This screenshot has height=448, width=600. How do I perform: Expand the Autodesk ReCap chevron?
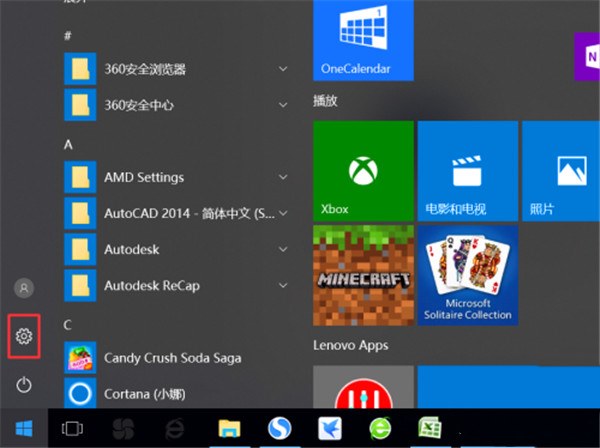tap(283, 285)
